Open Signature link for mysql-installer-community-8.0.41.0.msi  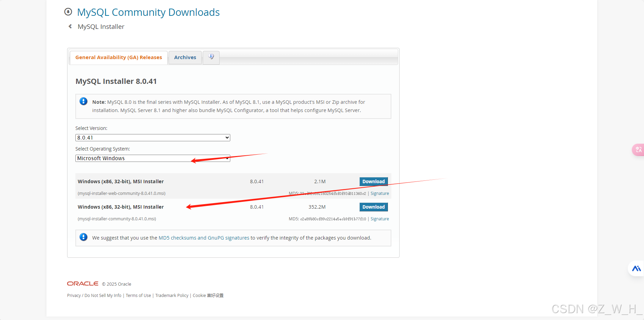380,219
